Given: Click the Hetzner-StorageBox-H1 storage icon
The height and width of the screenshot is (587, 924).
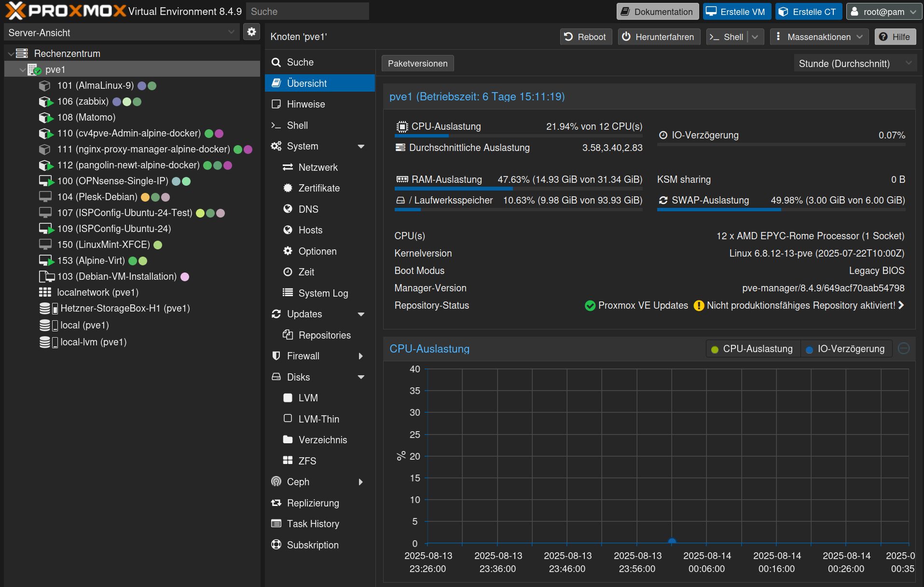Looking at the screenshot, I should point(48,308).
